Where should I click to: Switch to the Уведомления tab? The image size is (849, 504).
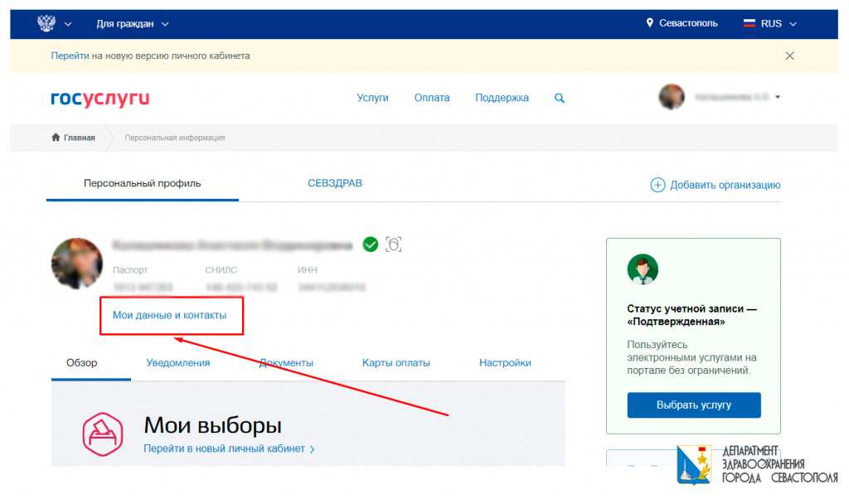178,363
